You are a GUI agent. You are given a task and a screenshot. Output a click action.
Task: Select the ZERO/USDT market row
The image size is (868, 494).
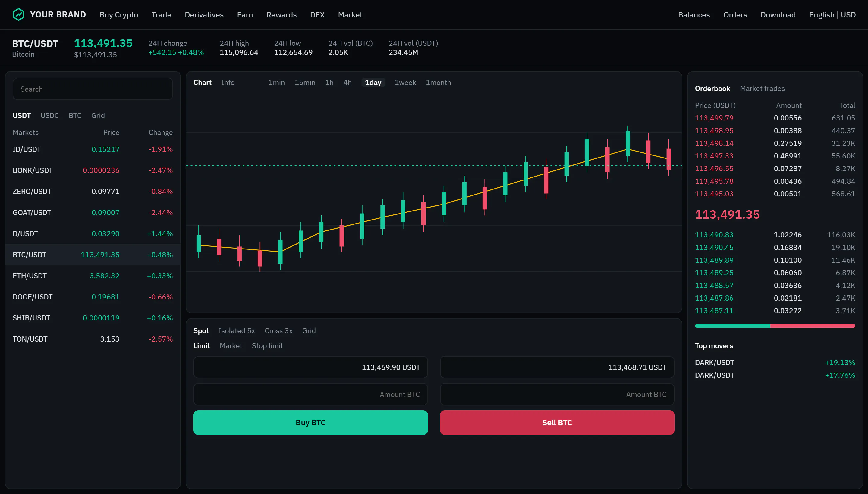[x=93, y=191]
